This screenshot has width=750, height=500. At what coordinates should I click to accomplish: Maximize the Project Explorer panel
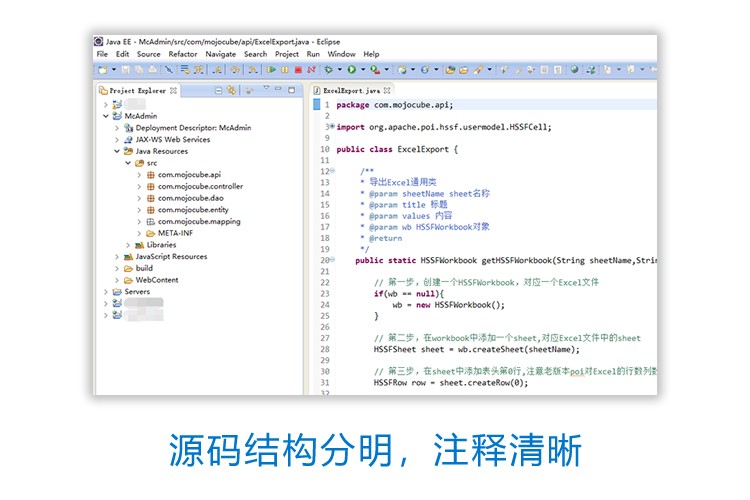pyautogui.click(x=291, y=90)
